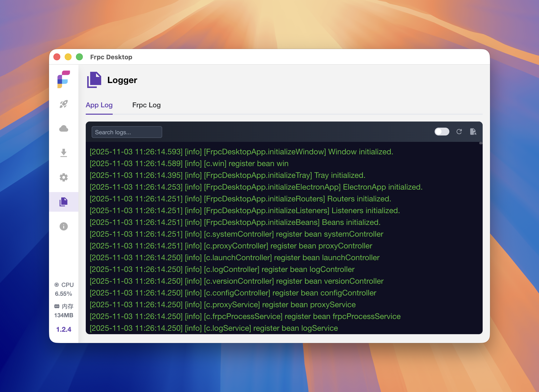
Task: Minimize the window with yellow button
Action: pos(68,57)
